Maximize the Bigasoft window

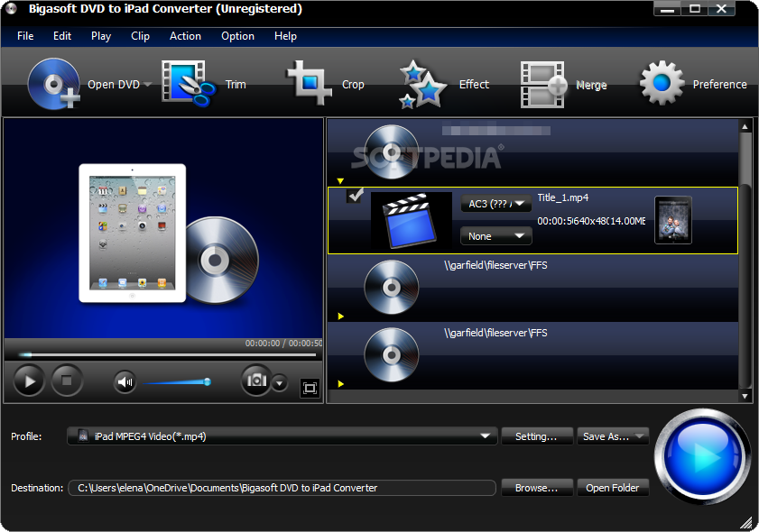(695, 9)
